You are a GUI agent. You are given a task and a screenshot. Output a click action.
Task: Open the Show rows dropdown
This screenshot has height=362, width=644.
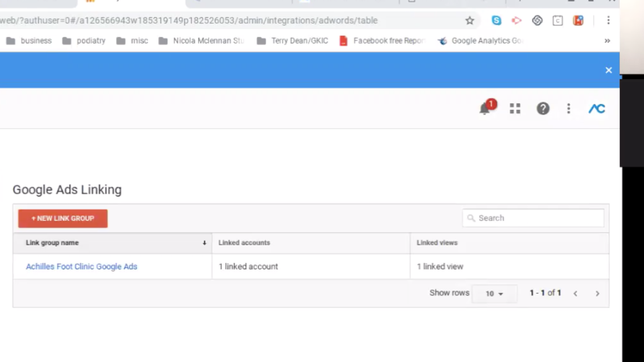(x=494, y=294)
